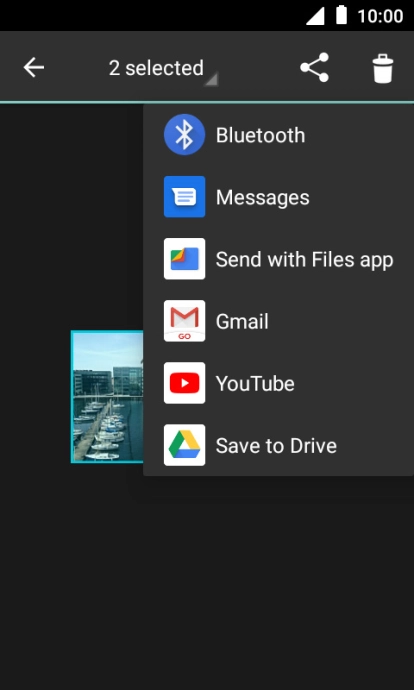The image size is (414, 690).
Task: Tap the Messages app icon
Action: 184,197
